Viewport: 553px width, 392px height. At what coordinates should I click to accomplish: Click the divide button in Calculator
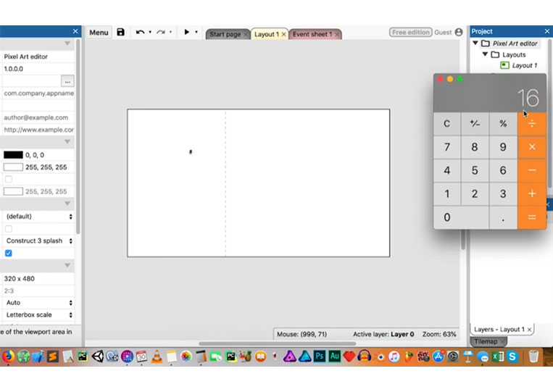click(532, 124)
